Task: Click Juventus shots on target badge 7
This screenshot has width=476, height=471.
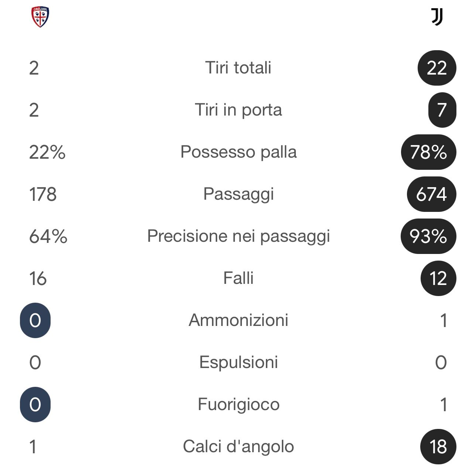Action: (442, 110)
